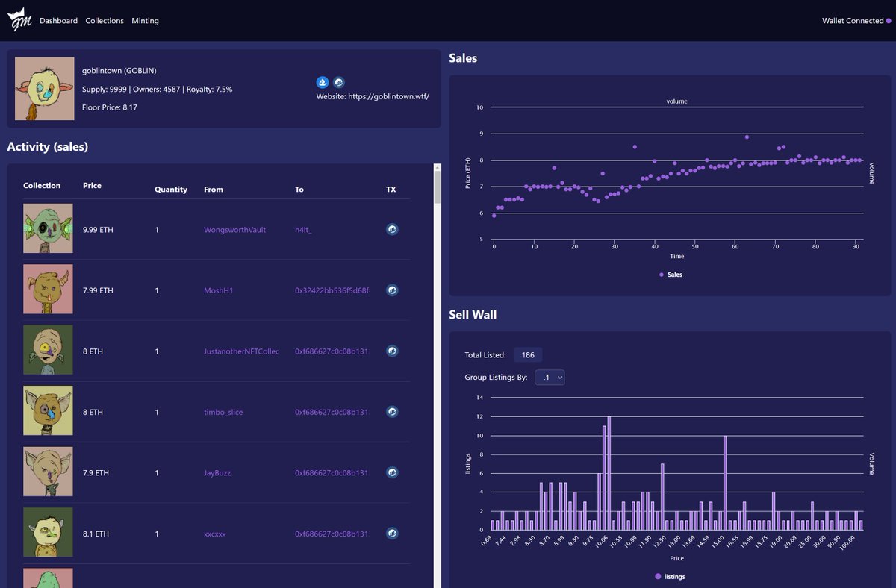
Task: Click the From column header
Action: (214, 190)
